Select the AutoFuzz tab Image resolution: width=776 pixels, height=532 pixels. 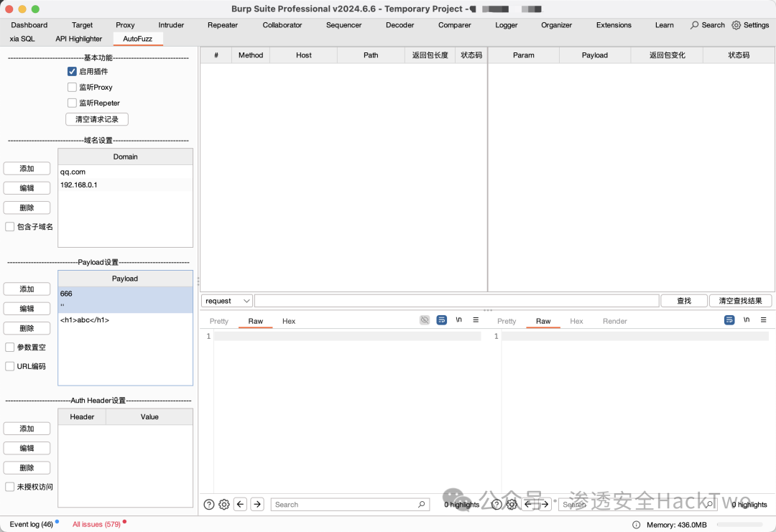(x=137, y=39)
